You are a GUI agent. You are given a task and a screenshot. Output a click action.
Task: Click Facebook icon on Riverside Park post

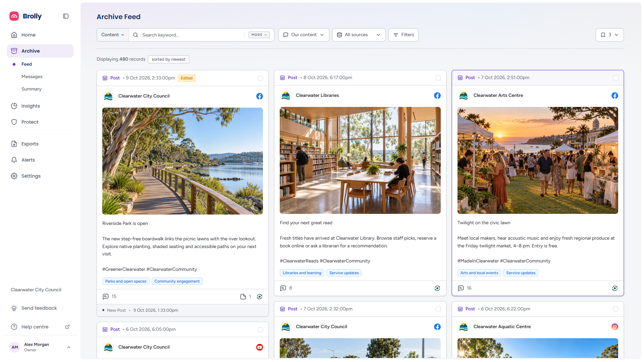tap(260, 96)
